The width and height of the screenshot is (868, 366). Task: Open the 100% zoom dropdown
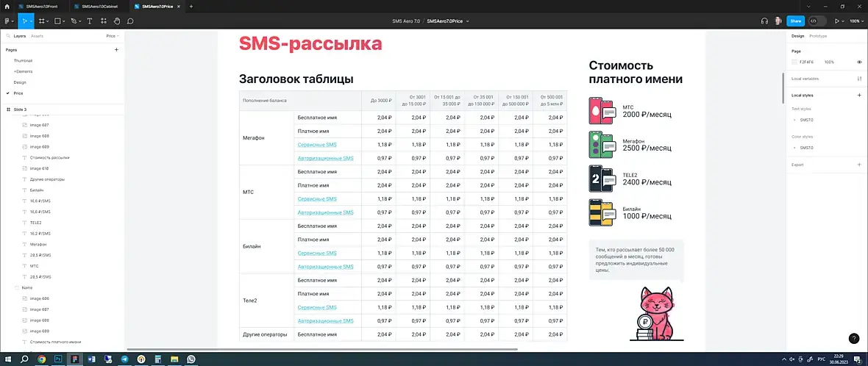[855, 21]
